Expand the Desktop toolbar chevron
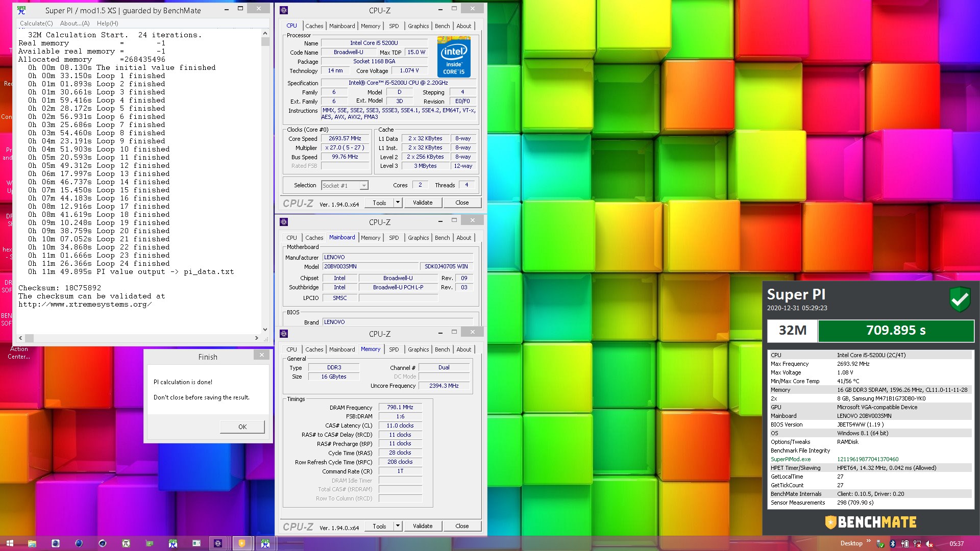 [x=869, y=541]
